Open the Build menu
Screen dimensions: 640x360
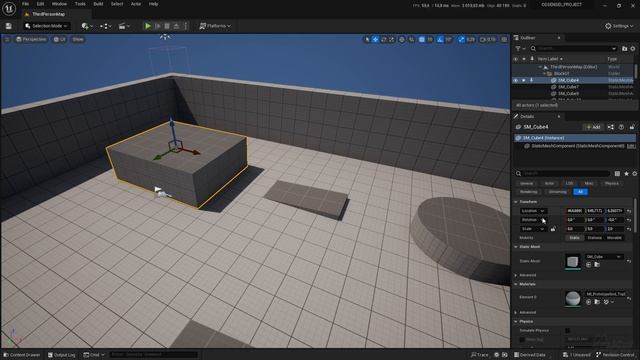(x=98, y=4)
